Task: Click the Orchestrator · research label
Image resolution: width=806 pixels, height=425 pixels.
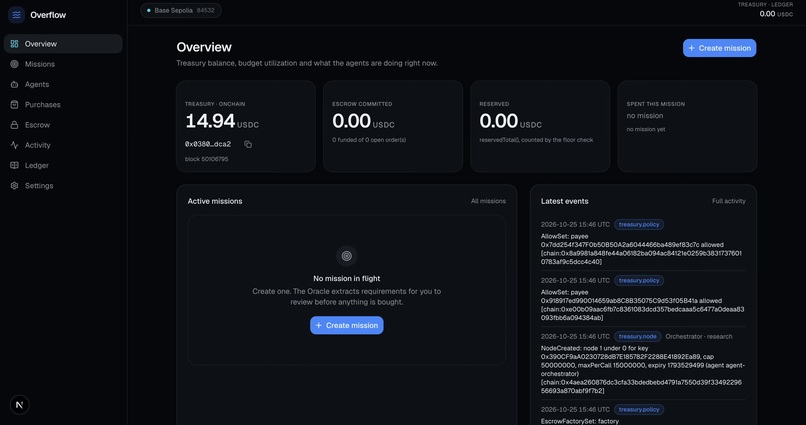Action: pyautogui.click(x=699, y=337)
